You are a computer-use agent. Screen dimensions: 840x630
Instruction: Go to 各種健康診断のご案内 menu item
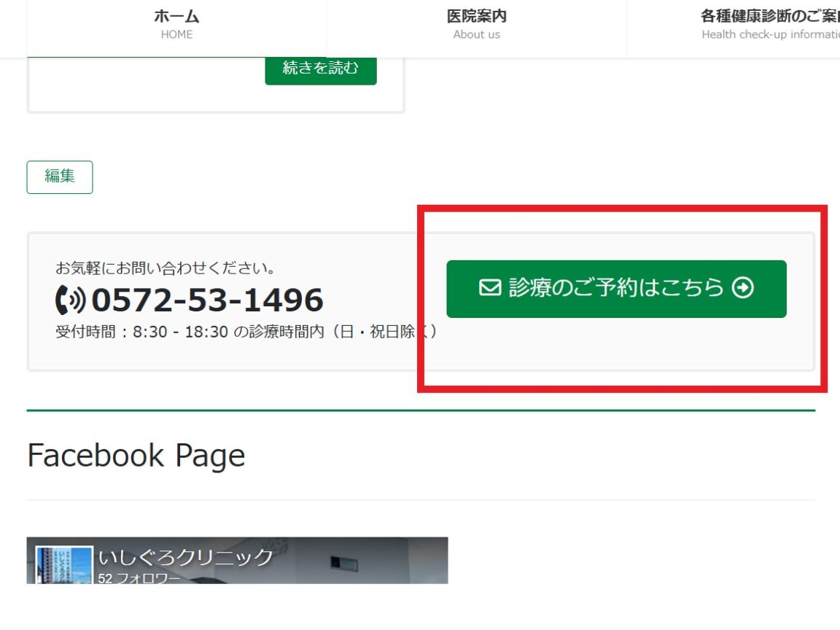769,17
